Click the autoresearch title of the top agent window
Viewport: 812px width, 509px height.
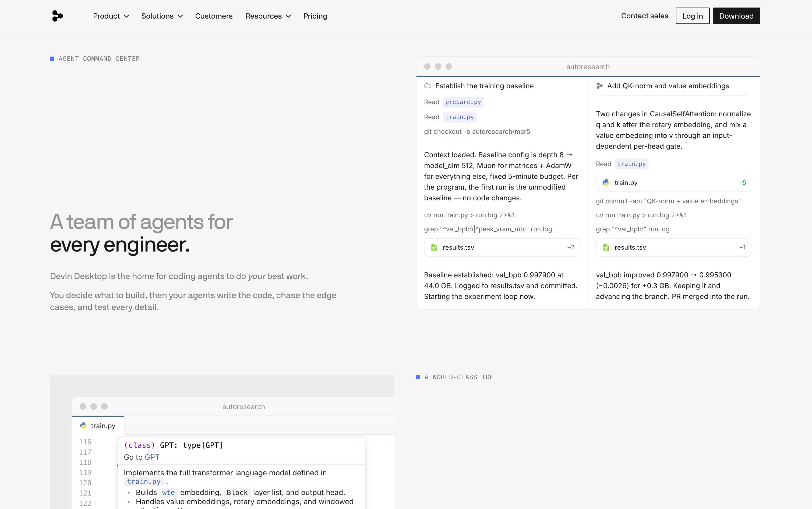(588, 67)
